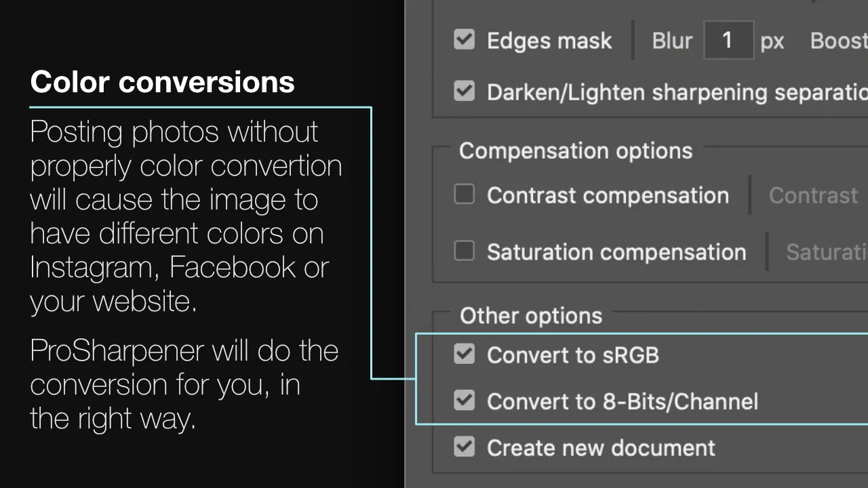
Task: Click the Blur pixel value field
Action: tap(728, 40)
